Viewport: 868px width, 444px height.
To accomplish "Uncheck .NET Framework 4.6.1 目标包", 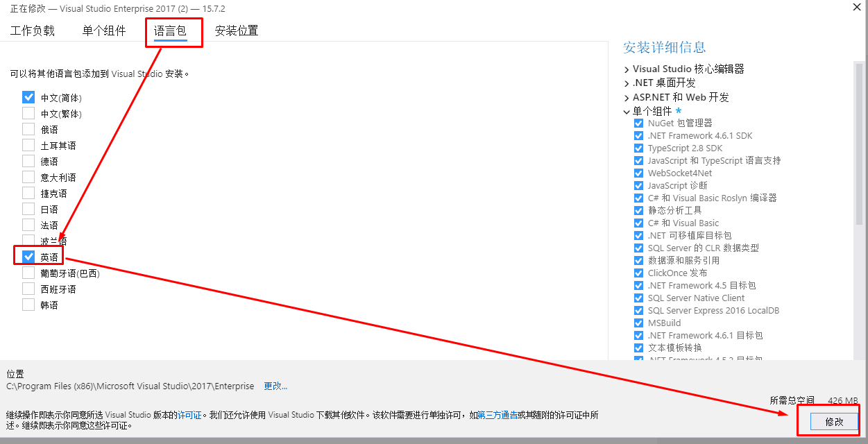I will tap(638, 335).
